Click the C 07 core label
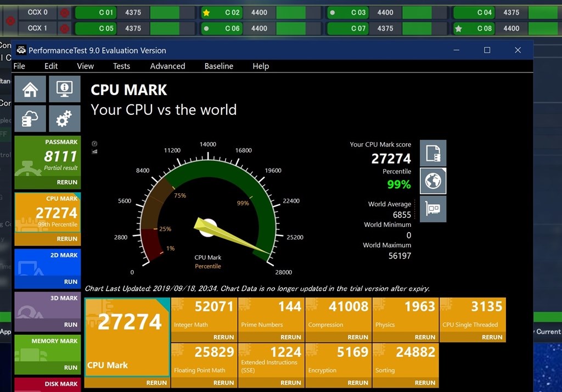The image size is (562, 392). coord(347,29)
